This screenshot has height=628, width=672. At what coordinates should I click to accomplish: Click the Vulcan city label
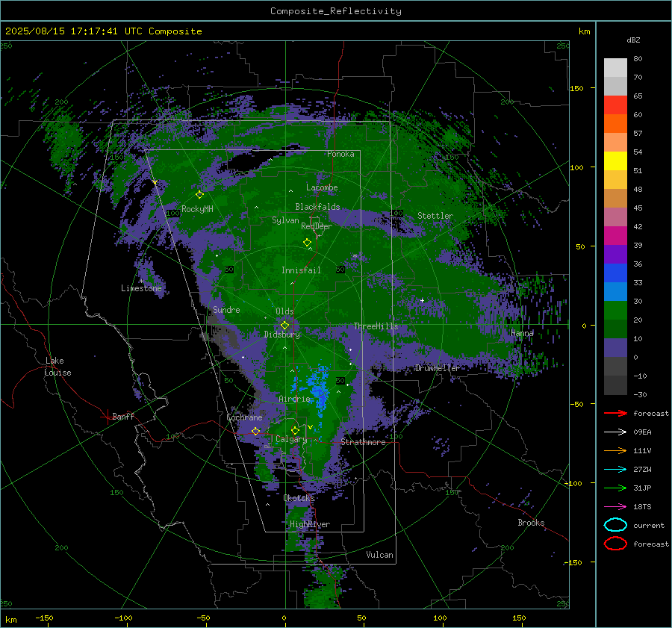[380, 555]
